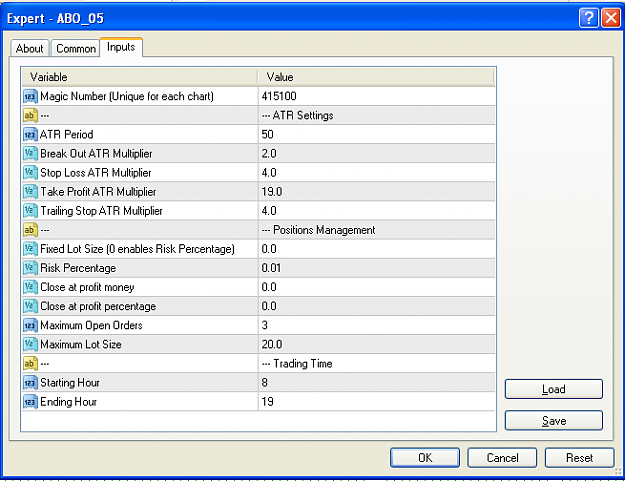The image size is (625, 481).
Task: Click the integer icon beside Ending Hour
Action: [x=30, y=402]
